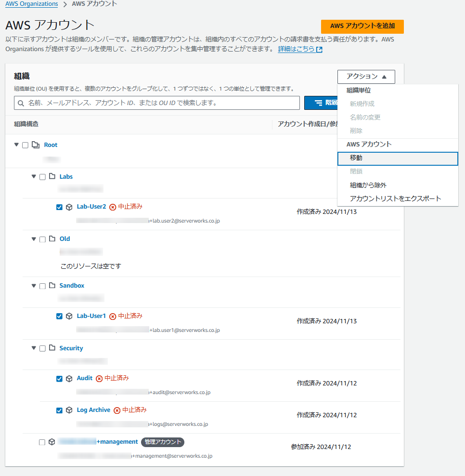
Task: Close the アクション dropdown menu
Action: pos(366,77)
